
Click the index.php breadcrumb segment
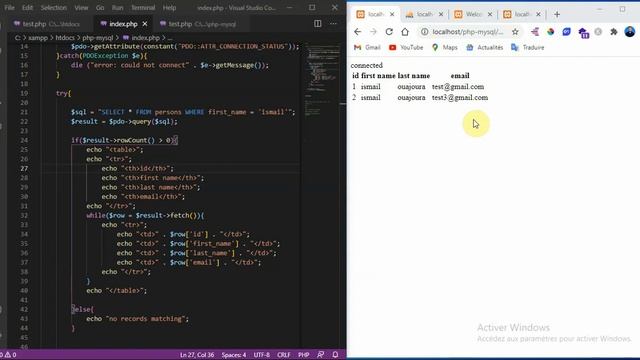[142, 38]
